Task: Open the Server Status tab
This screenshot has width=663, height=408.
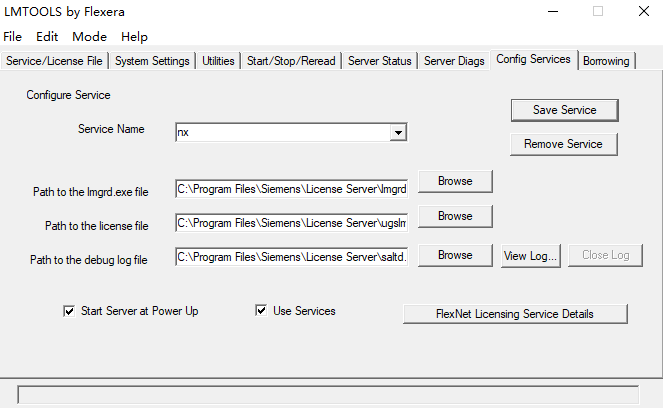Action: [379, 61]
